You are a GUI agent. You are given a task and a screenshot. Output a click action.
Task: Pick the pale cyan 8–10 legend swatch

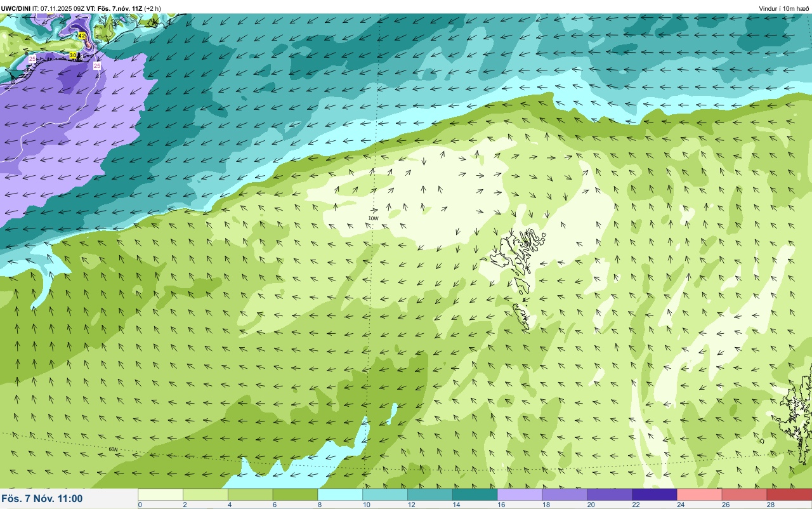(x=341, y=494)
